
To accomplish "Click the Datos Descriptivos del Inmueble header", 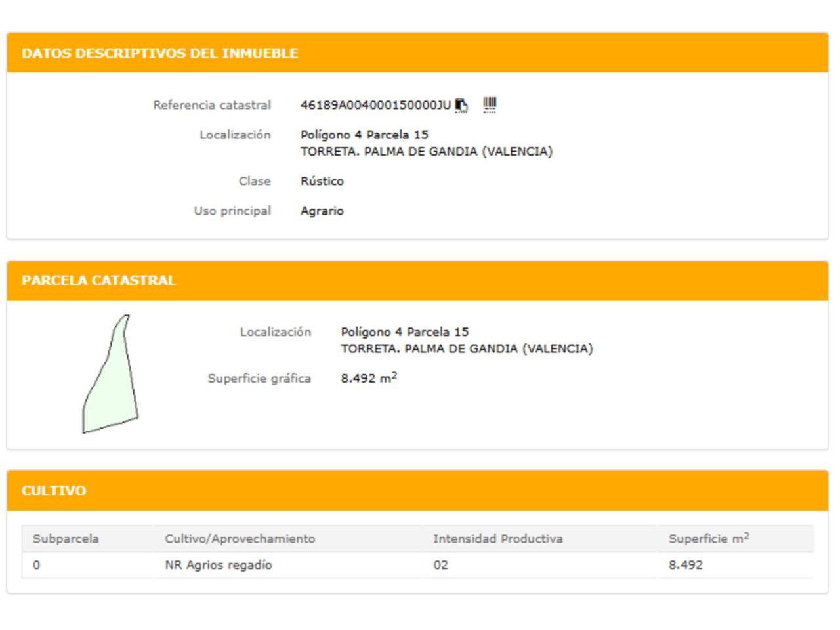I will point(159,53).
